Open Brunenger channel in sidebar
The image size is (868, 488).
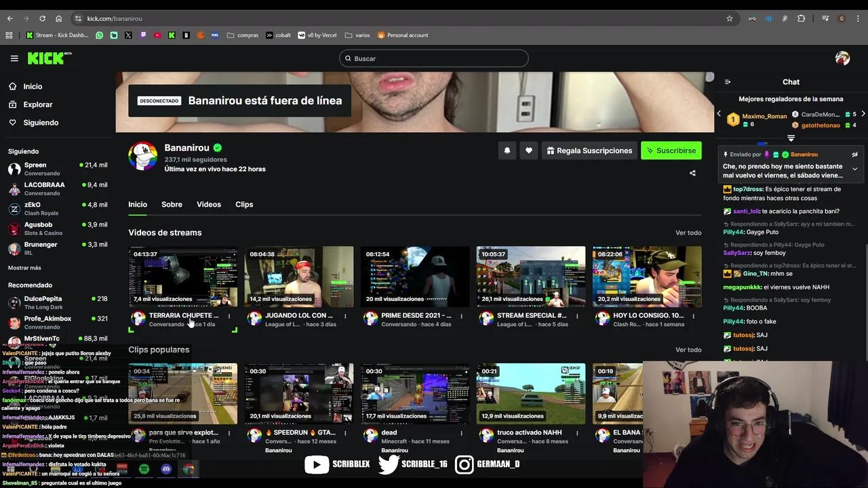pyautogui.click(x=58, y=249)
